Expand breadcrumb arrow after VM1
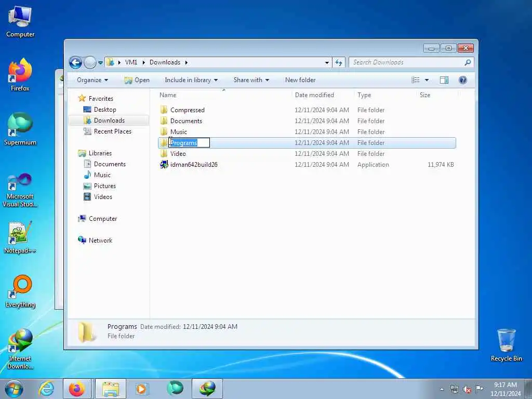 pyautogui.click(x=144, y=62)
